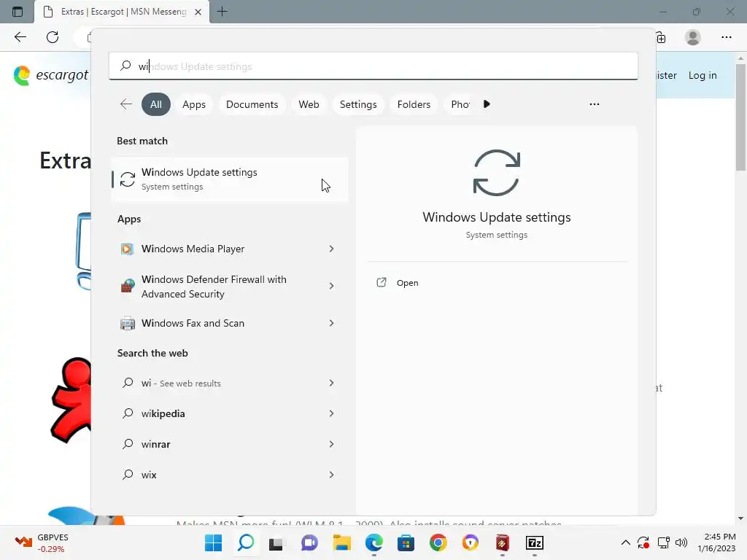Show hidden tray icons chevron
This screenshot has width=747, height=560.
coord(625,542)
